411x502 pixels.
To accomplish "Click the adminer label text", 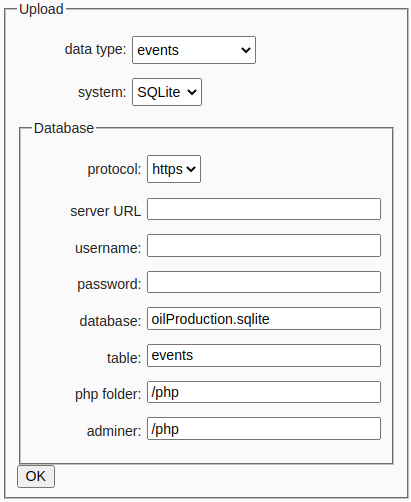I will pyautogui.click(x=114, y=431).
